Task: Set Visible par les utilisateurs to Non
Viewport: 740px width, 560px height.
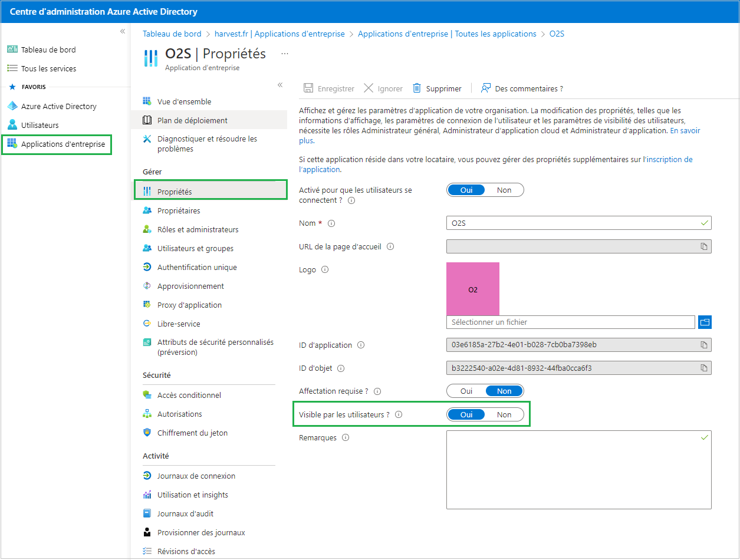Action: coord(504,414)
